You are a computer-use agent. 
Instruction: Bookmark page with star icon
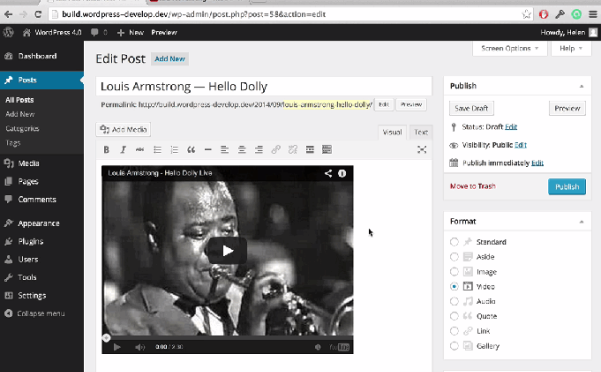(526, 15)
